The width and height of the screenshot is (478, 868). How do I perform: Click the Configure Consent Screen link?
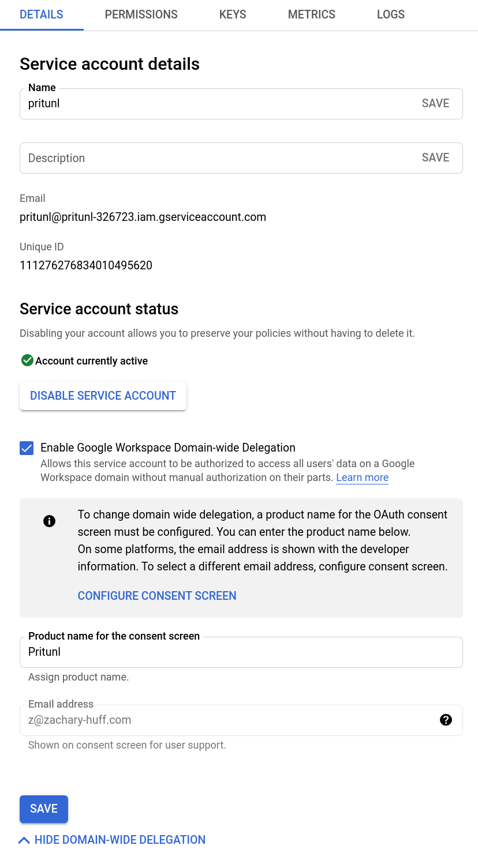point(157,596)
